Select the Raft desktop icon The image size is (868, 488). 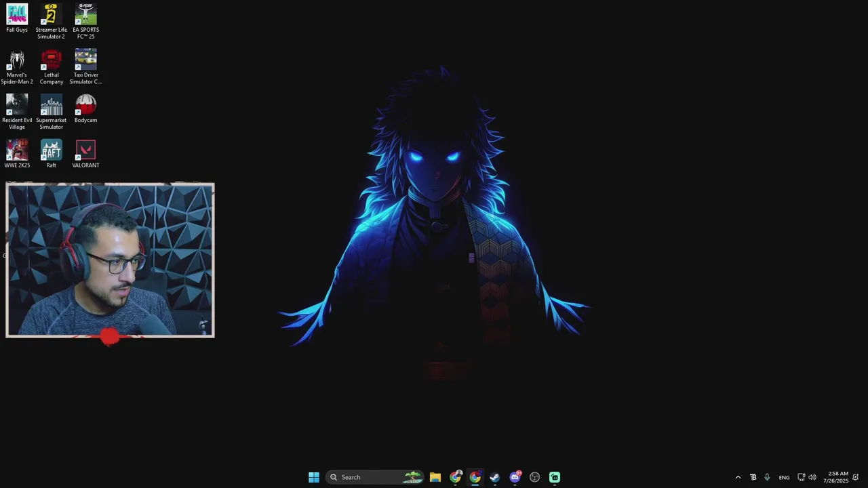[x=52, y=154]
